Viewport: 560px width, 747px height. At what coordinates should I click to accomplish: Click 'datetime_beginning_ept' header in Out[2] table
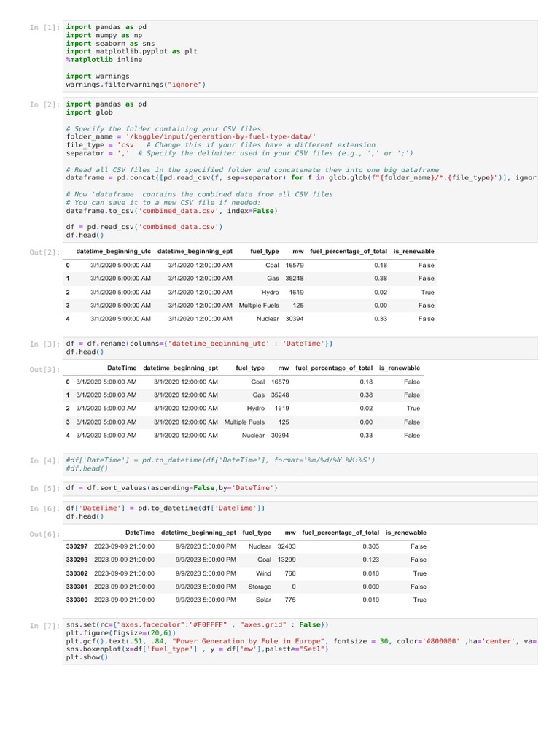pyautogui.click(x=195, y=252)
